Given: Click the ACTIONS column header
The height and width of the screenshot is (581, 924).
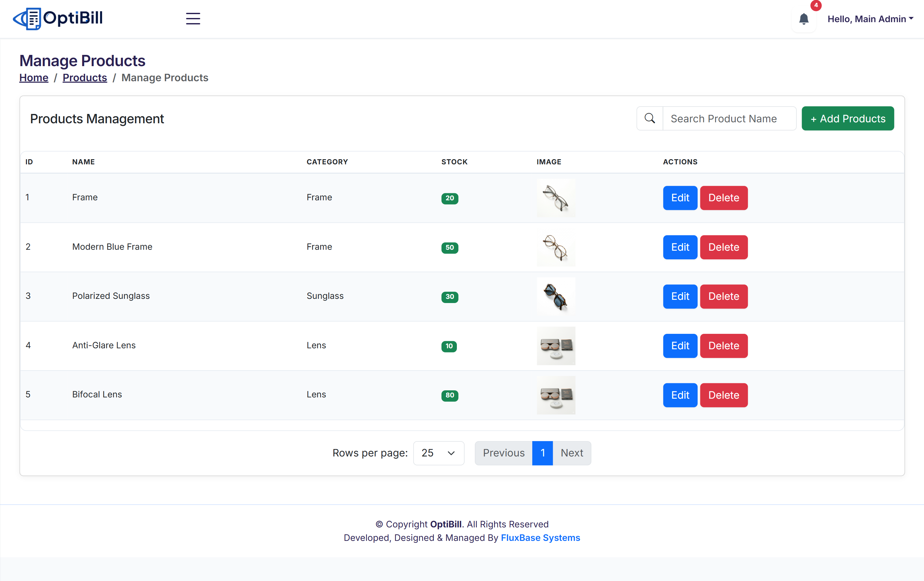Looking at the screenshot, I should tap(680, 162).
